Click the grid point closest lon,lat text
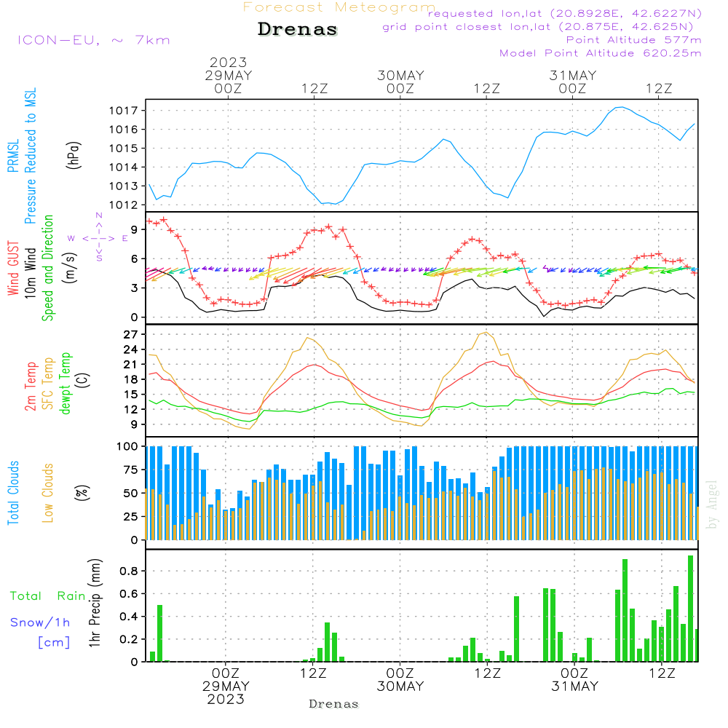Screen dimensions: 728x728 click(x=542, y=27)
